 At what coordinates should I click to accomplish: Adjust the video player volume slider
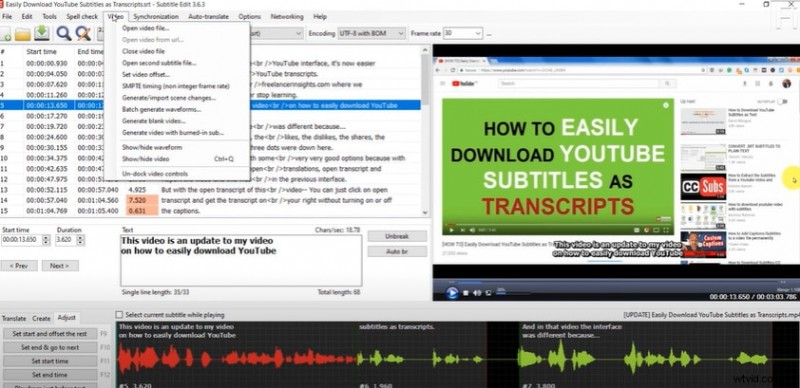coord(513,293)
